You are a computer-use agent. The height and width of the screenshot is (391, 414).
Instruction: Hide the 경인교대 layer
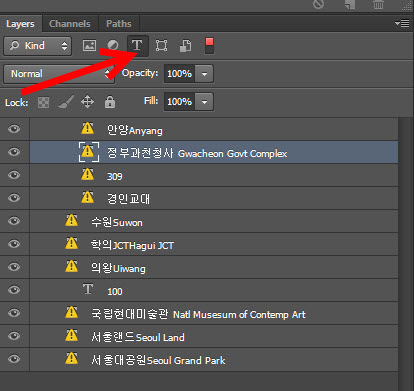coord(14,198)
